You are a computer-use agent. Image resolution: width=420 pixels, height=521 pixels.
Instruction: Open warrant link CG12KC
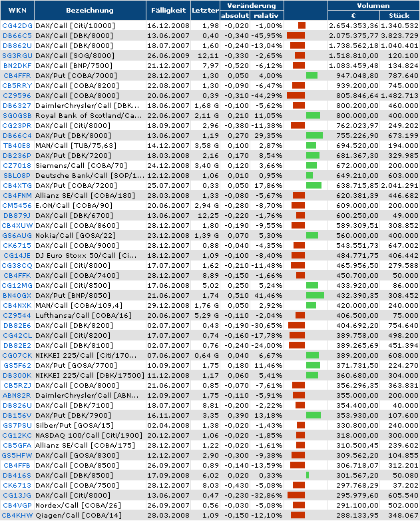[x=17, y=435]
